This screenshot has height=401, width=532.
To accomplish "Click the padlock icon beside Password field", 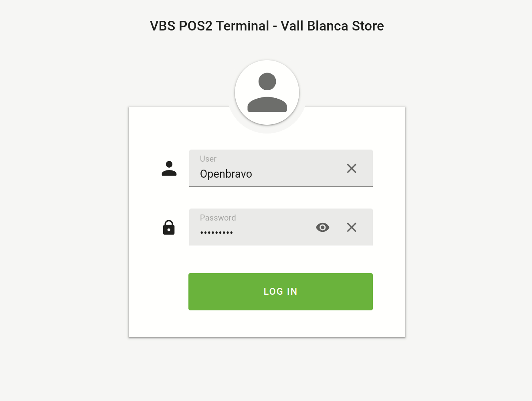I will [x=169, y=227].
